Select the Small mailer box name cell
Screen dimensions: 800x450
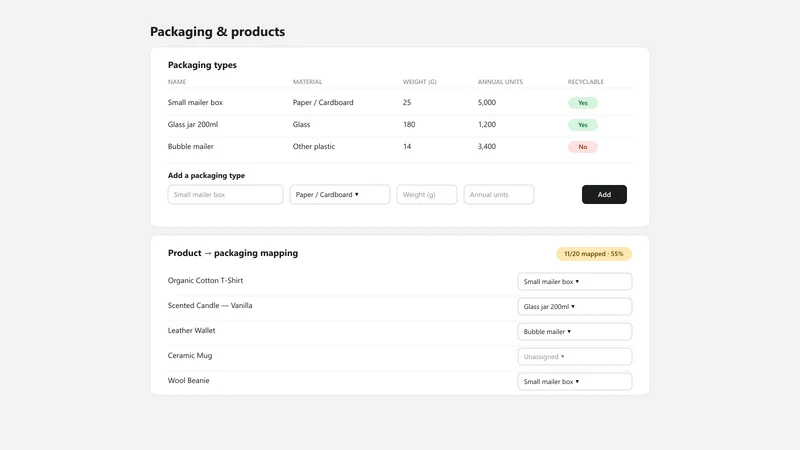(x=195, y=103)
